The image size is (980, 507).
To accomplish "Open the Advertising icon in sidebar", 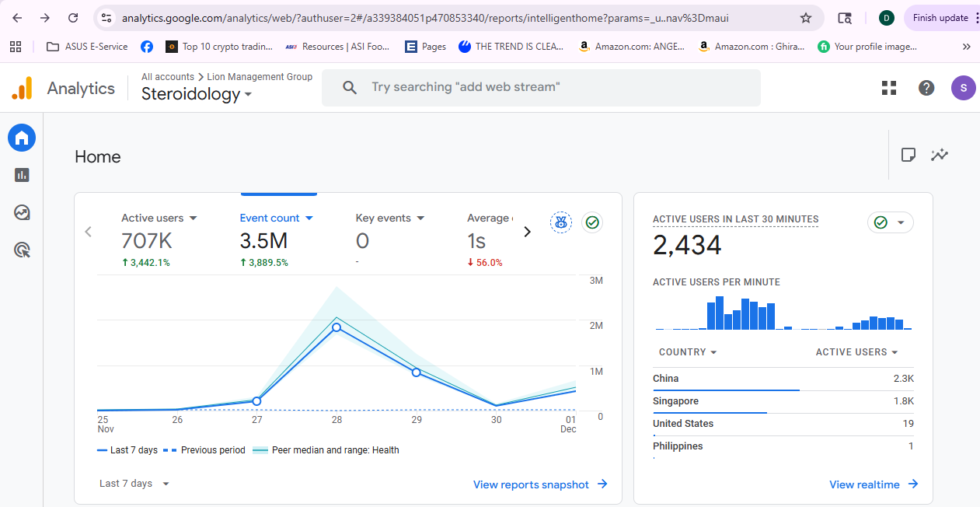I will [x=22, y=250].
